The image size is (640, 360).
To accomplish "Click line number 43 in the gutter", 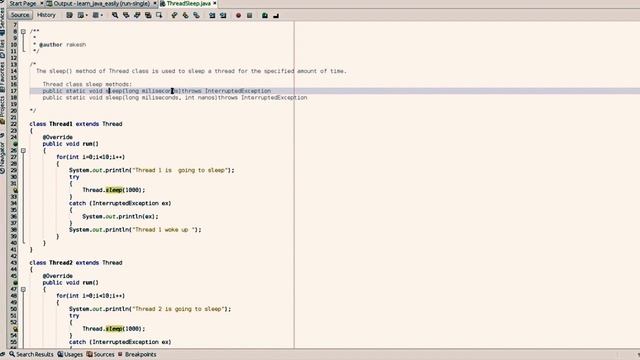I will (14, 263).
